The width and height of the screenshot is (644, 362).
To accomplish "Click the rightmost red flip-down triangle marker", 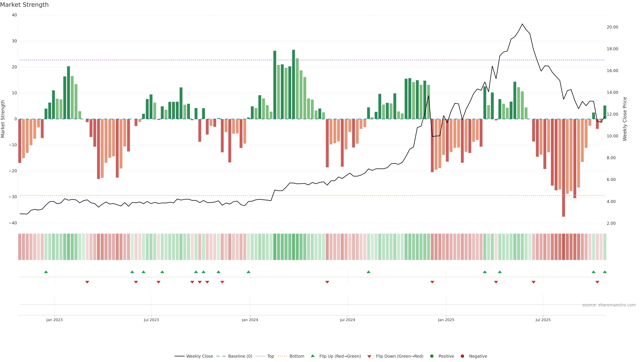I will coord(597,282).
